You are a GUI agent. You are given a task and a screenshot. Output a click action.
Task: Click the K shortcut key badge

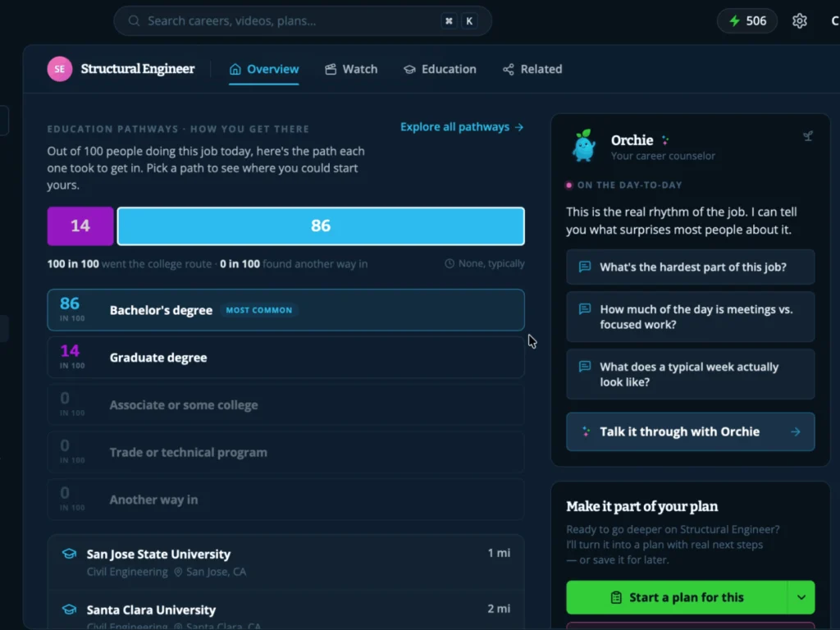pos(469,21)
